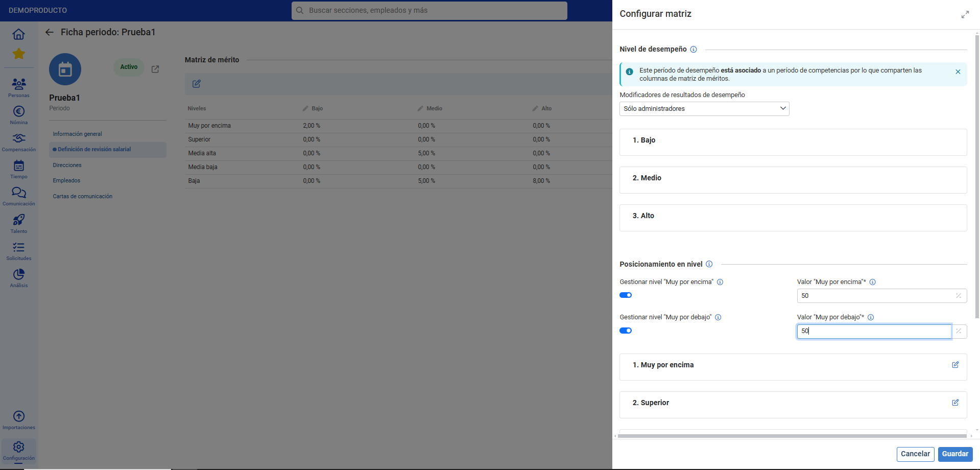
Task: Open Modificadores de resultados de desempeño dropdown
Action: 704,109
